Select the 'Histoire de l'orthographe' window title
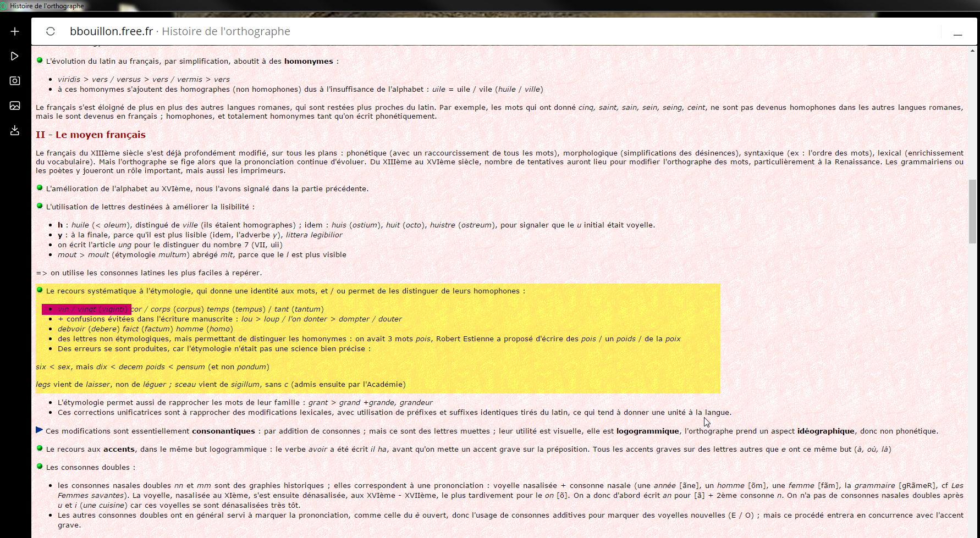The image size is (980, 538). click(x=47, y=6)
